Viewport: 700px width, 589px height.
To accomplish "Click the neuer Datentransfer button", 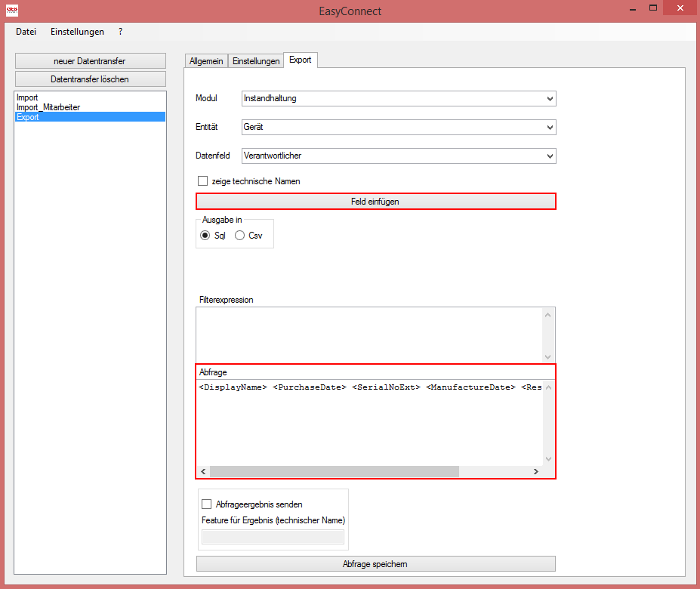I will pos(90,60).
